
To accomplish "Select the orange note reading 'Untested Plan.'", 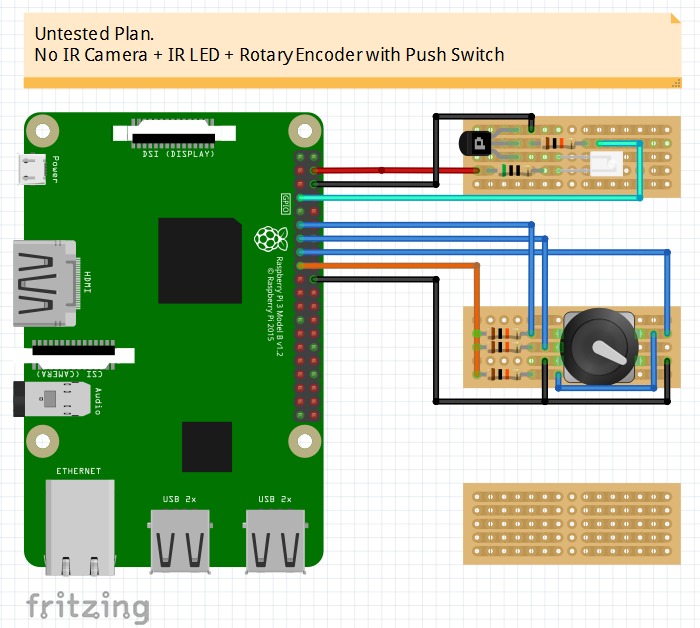I will pyautogui.click(x=352, y=50).
